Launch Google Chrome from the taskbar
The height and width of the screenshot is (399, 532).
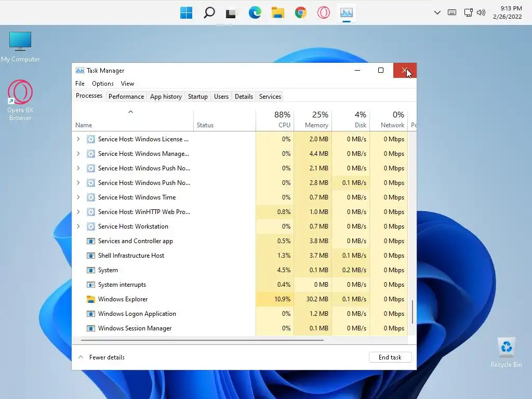(301, 13)
